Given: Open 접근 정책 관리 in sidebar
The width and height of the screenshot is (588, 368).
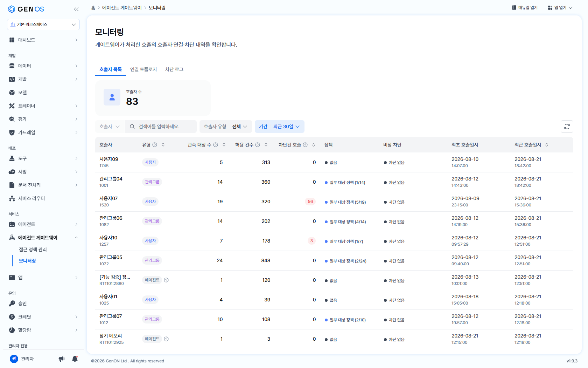Looking at the screenshot, I should [x=33, y=250].
